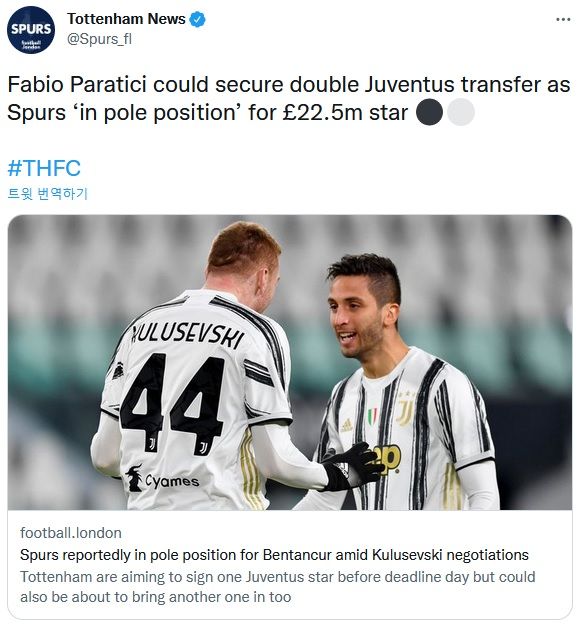Click the number 44 on Kulusevski's jersey

pos(173,402)
